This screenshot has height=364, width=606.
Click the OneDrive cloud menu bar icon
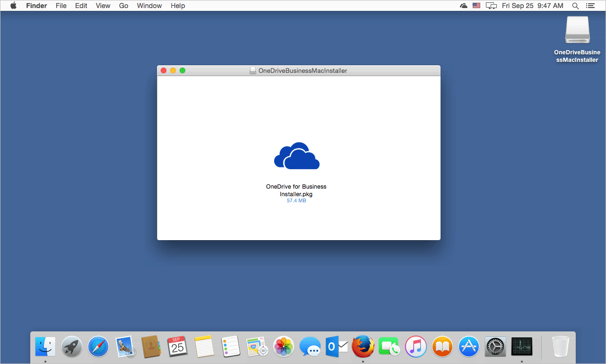(464, 6)
